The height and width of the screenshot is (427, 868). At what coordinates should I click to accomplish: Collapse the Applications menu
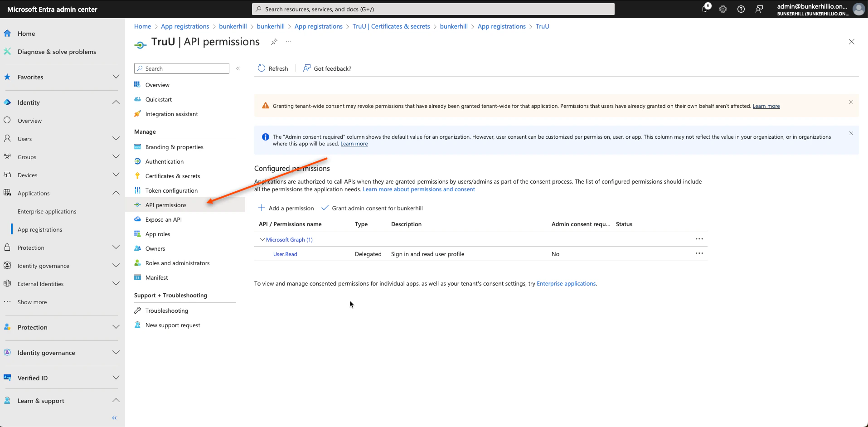(116, 193)
